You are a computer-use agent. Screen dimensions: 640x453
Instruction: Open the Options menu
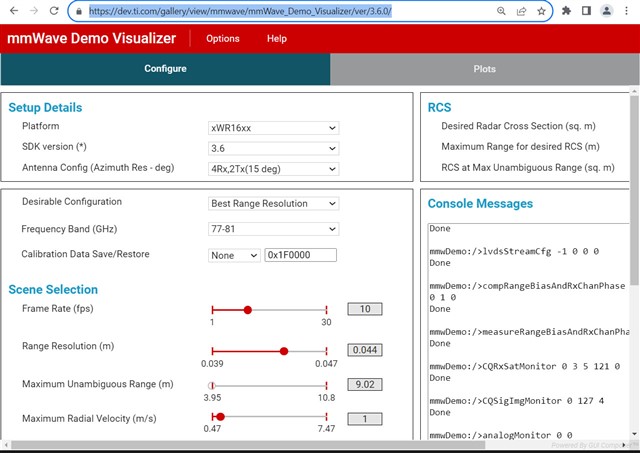point(222,39)
